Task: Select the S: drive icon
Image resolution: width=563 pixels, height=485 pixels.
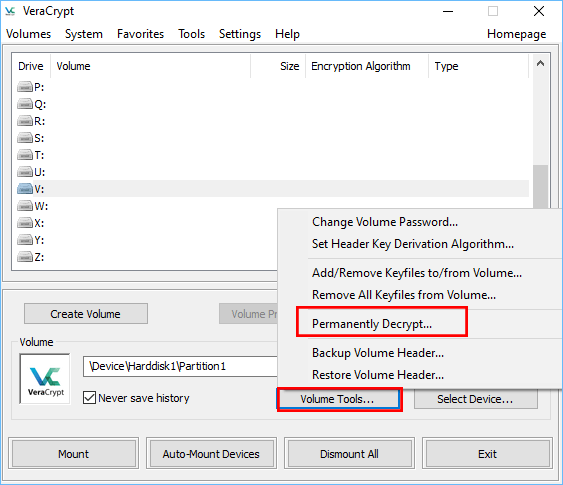Action: (25, 138)
